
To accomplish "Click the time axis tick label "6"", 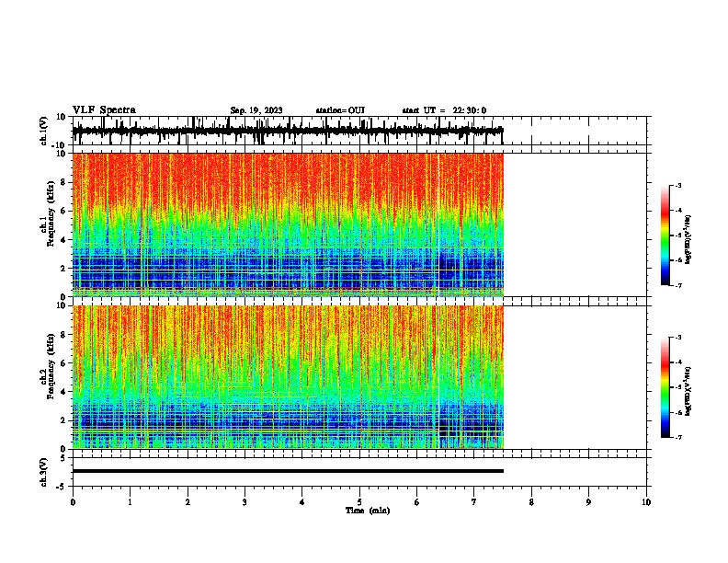I will pos(417,502).
